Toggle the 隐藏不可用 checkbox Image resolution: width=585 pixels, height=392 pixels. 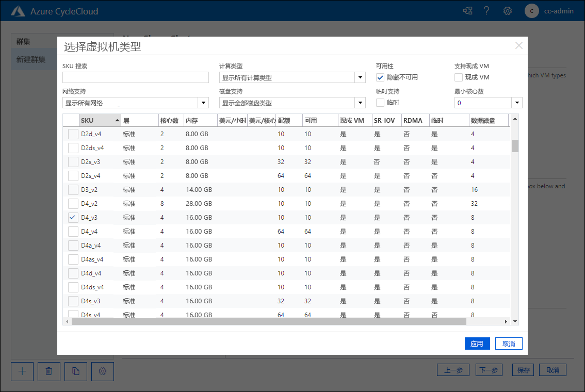[x=380, y=77]
